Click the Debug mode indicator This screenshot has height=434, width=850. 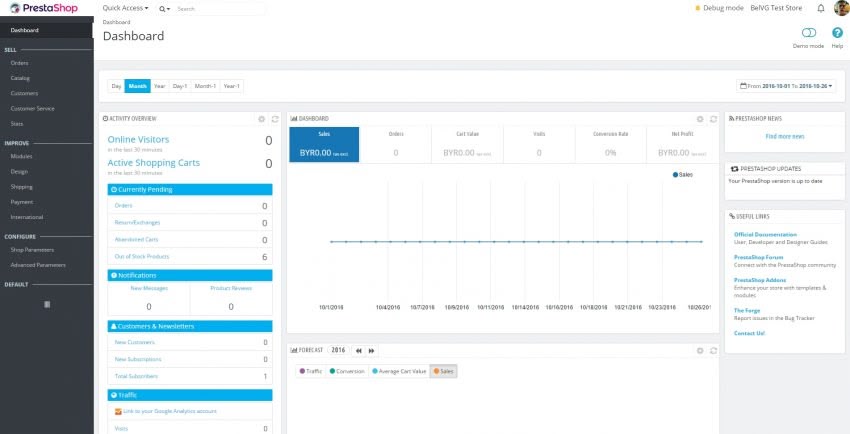coord(719,8)
